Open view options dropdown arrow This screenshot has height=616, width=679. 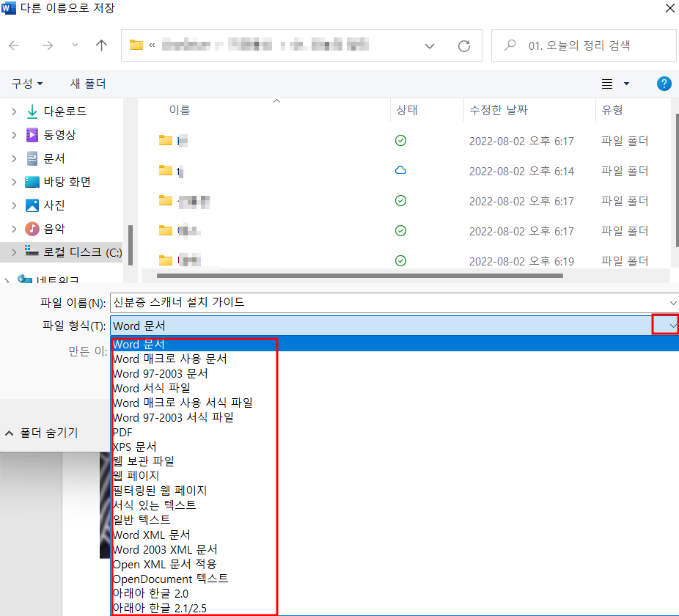point(626,84)
